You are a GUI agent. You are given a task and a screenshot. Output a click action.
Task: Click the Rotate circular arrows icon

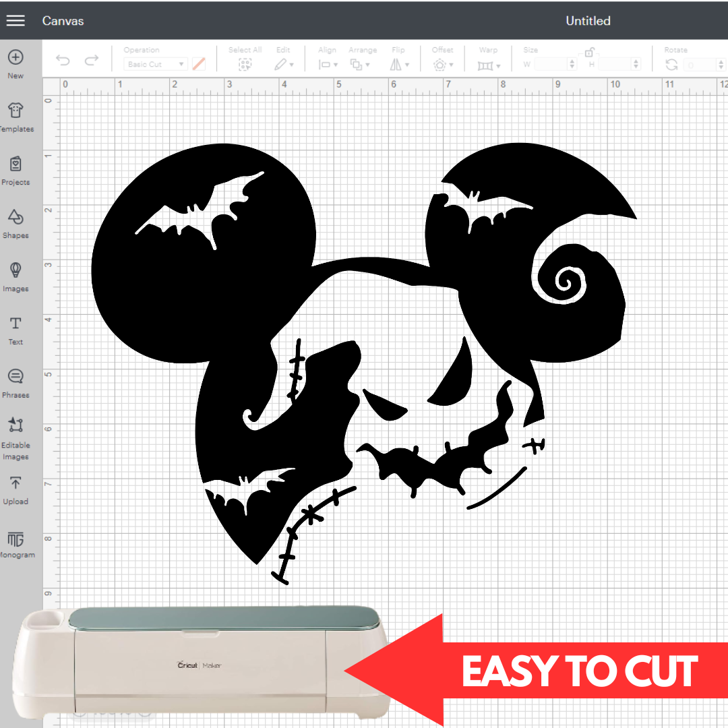[671, 65]
